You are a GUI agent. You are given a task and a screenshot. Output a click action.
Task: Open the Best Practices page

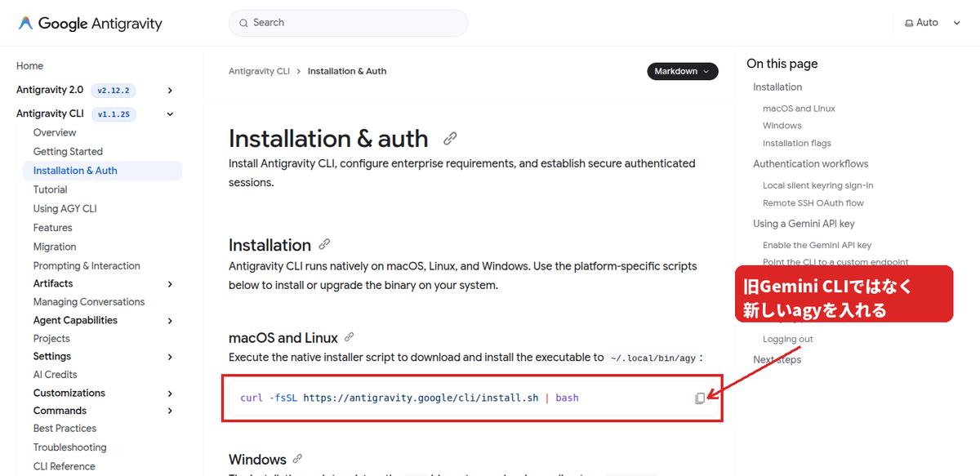[x=65, y=429]
